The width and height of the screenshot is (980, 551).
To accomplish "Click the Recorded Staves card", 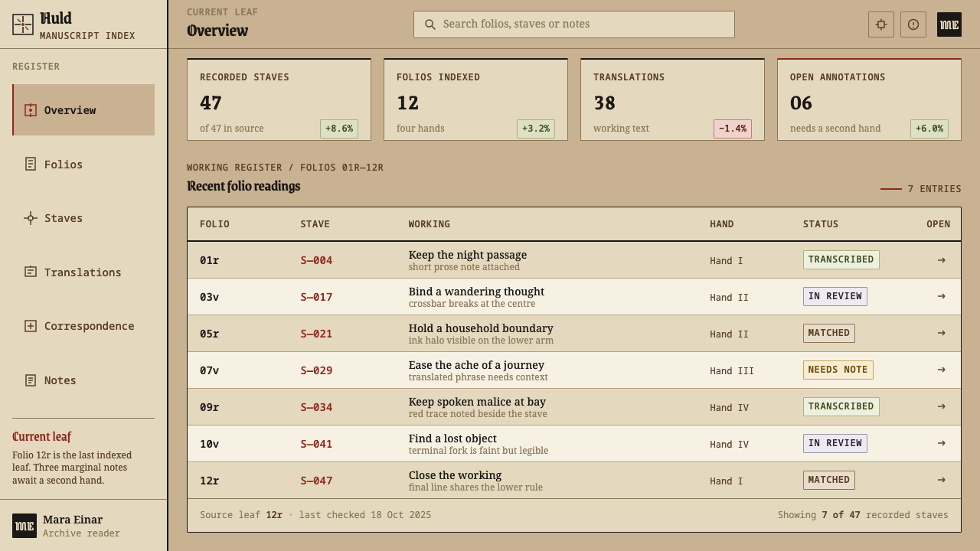I will tap(279, 99).
